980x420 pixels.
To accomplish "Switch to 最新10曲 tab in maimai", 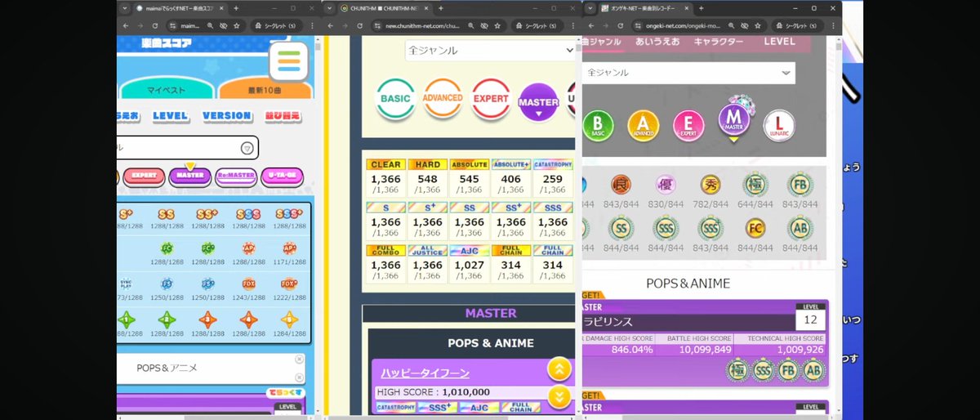I will (x=265, y=90).
